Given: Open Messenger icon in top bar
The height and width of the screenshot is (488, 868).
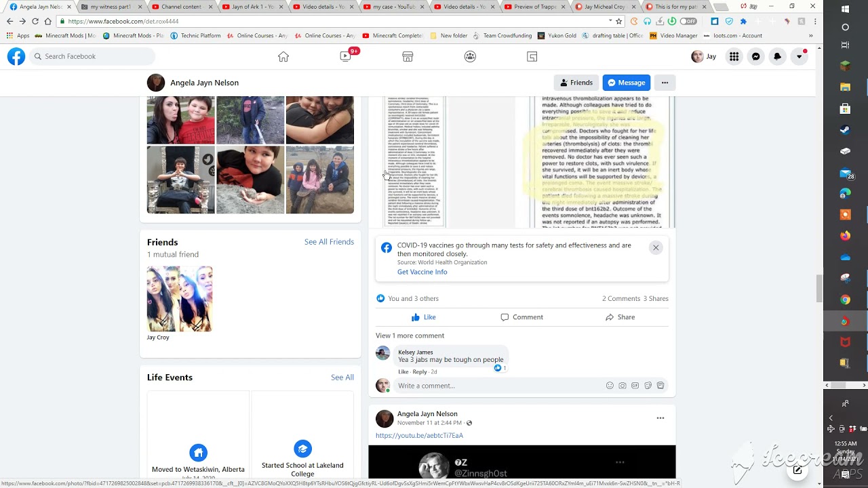Looking at the screenshot, I should (755, 56).
